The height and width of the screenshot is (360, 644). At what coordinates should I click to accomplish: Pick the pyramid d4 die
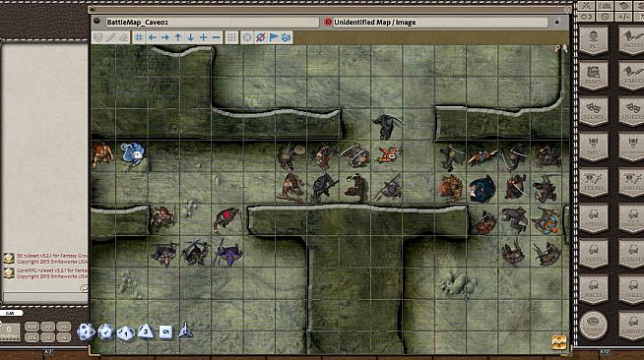[x=185, y=330]
